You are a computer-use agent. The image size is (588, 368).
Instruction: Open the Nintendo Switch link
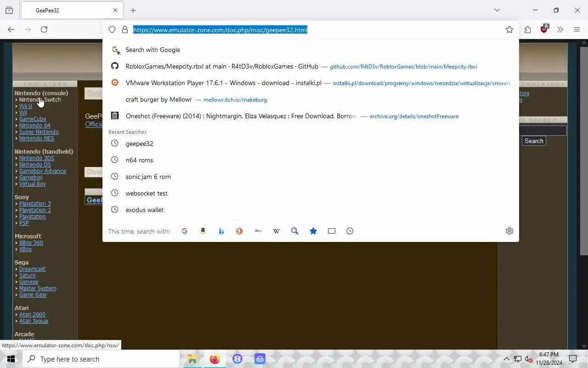pos(40,100)
